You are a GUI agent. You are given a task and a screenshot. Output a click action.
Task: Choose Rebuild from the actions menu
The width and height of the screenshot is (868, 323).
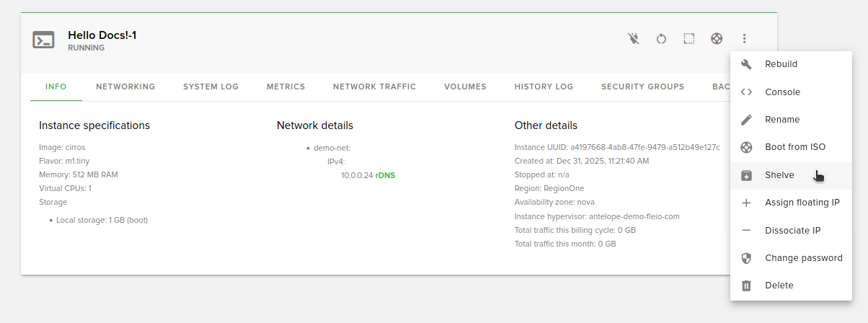pos(781,64)
